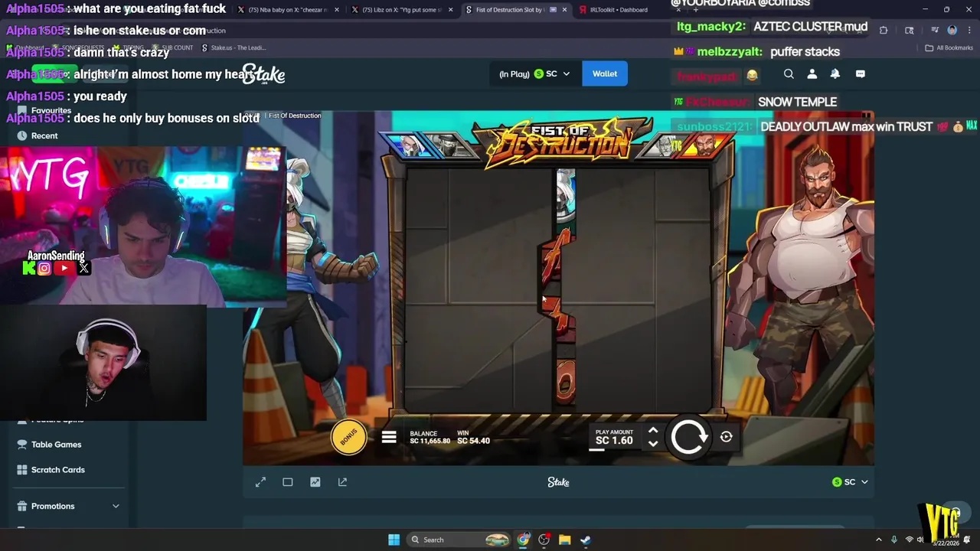Screen dimensions: 980x551
Task: Pop out the game in new window
Action: [x=342, y=482]
